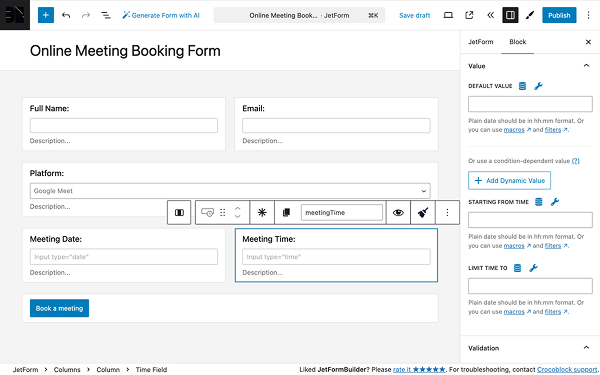Switch to the JetForm tab

[481, 42]
